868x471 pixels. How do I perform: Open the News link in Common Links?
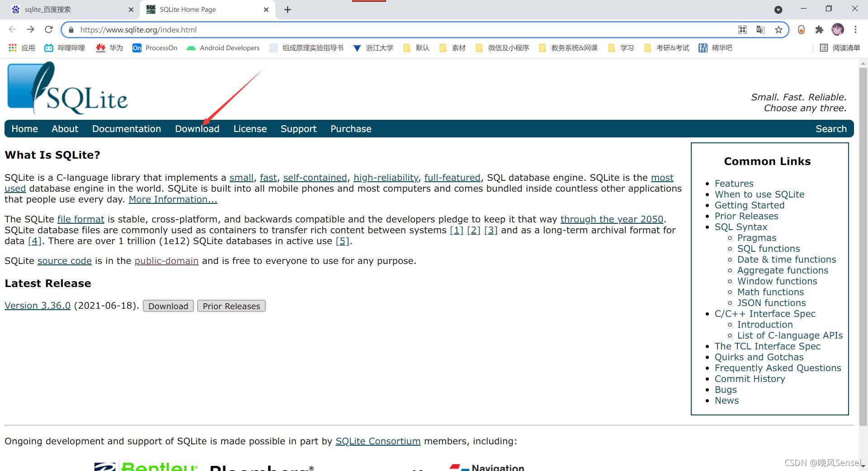pyautogui.click(x=726, y=400)
